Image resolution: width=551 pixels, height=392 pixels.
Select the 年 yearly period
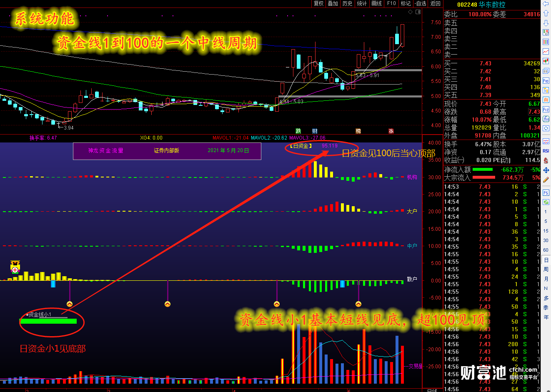click(546, 317)
